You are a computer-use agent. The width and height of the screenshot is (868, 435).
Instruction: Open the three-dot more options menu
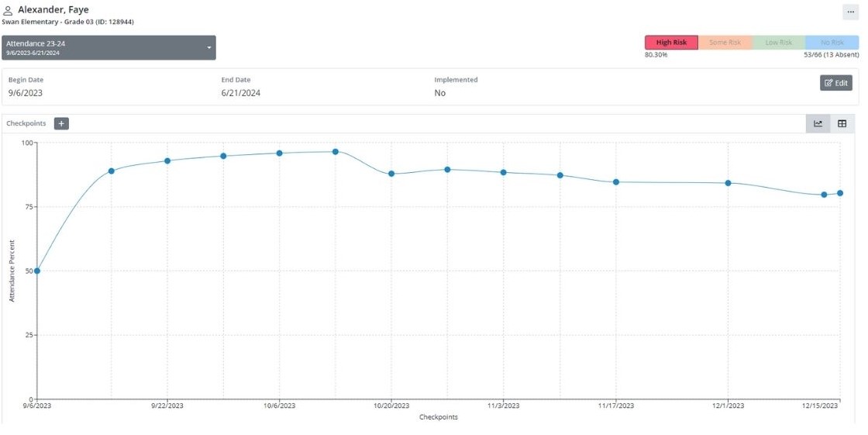(x=850, y=12)
